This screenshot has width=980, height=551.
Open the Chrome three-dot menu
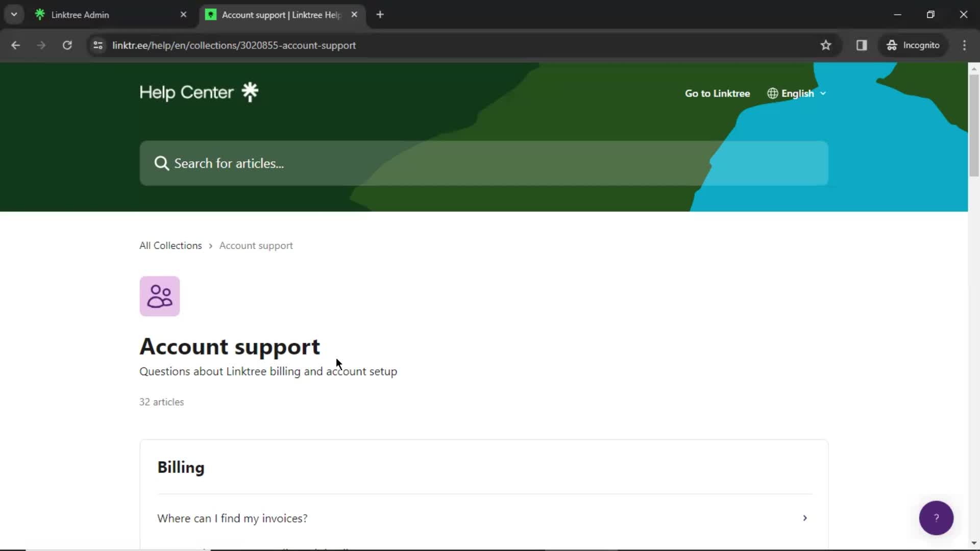click(x=964, y=45)
